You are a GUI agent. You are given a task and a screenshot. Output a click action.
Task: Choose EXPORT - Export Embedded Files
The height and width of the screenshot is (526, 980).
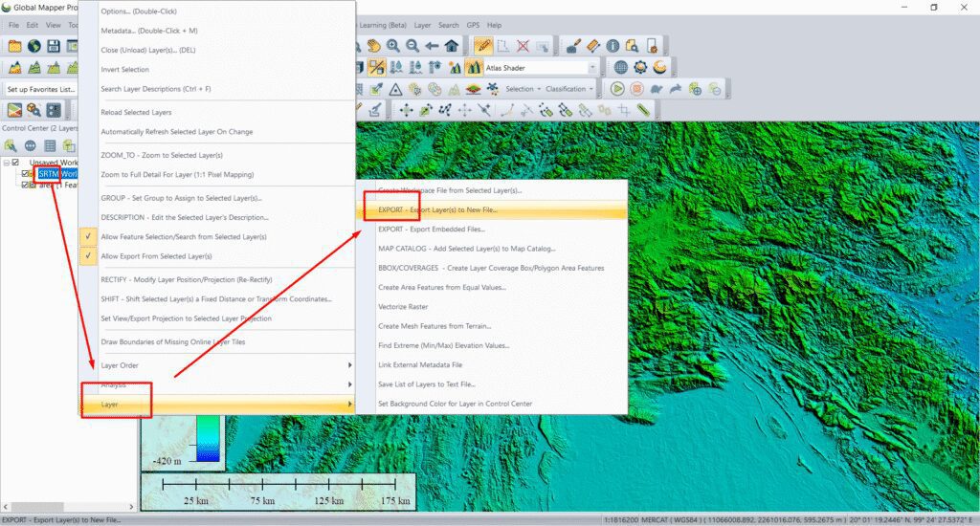pyautogui.click(x=491, y=230)
